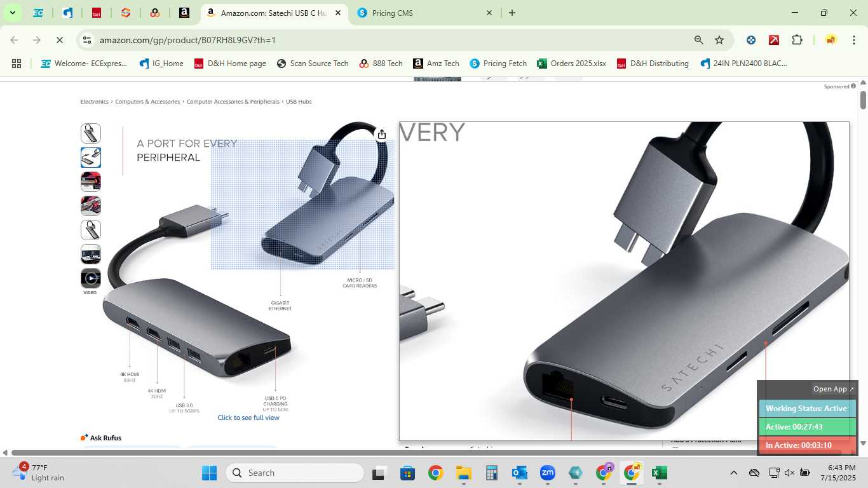Open Excel from taskbar
Viewport: 868px width, 488px height.
click(660, 473)
